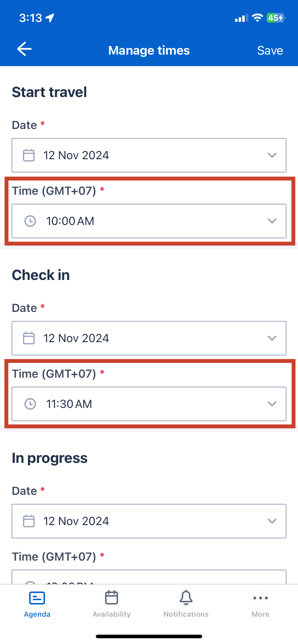Expand the Start travel date dropdown
Screen dimensions: 298x644
point(272,155)
